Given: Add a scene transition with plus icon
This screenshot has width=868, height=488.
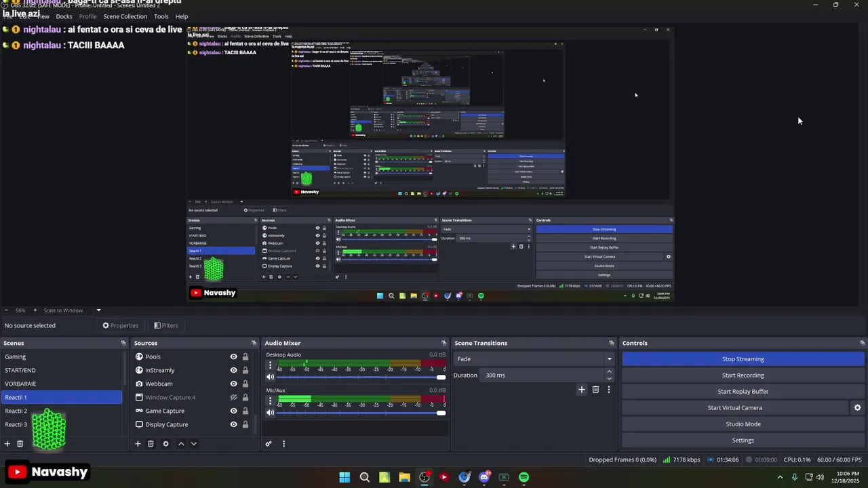Looking at the screenshot, I should (581, 390).
